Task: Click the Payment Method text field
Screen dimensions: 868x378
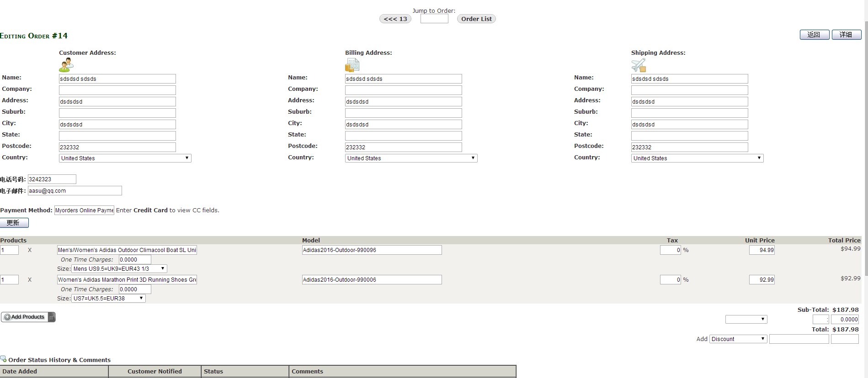Action: (x=84, y=210)
